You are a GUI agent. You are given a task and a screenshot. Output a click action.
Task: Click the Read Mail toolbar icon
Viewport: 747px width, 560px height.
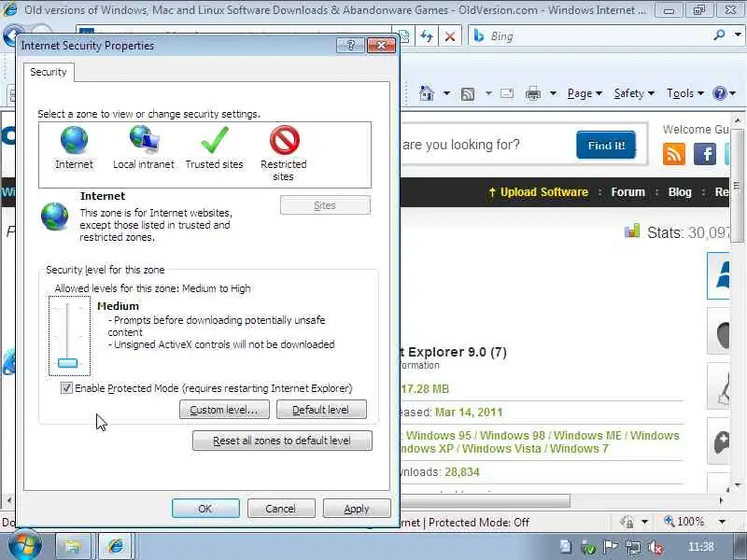point(507,92)
